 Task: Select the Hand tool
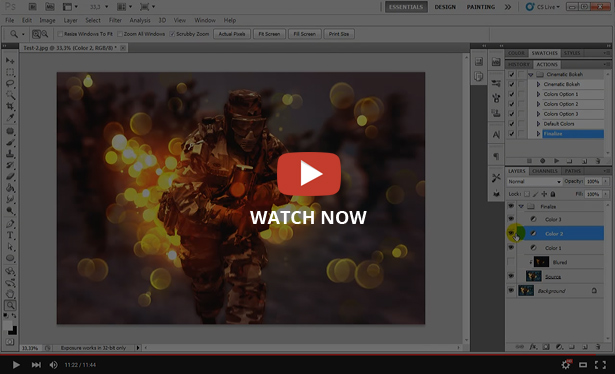pyautogui.click(x=10, y=294)
